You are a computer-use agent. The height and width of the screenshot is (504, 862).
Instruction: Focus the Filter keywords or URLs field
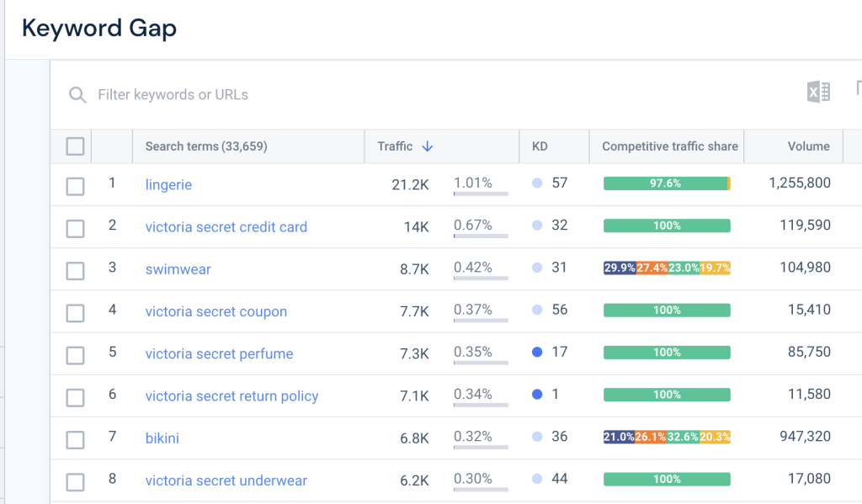(x=173, y=95)
